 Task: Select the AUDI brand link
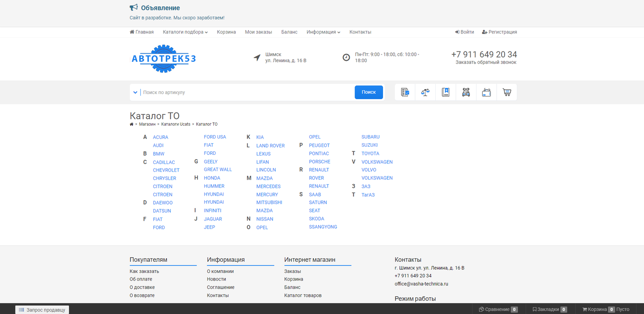coord(158,145)
